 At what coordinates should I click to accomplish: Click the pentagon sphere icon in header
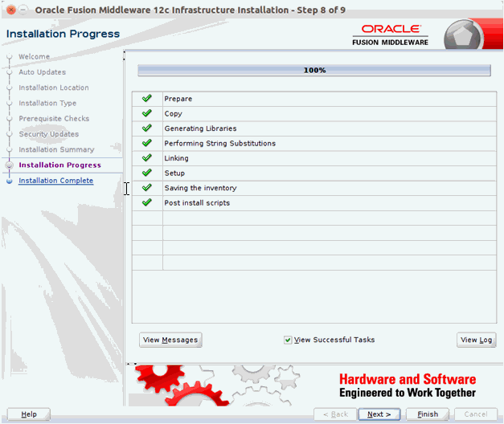463,35
